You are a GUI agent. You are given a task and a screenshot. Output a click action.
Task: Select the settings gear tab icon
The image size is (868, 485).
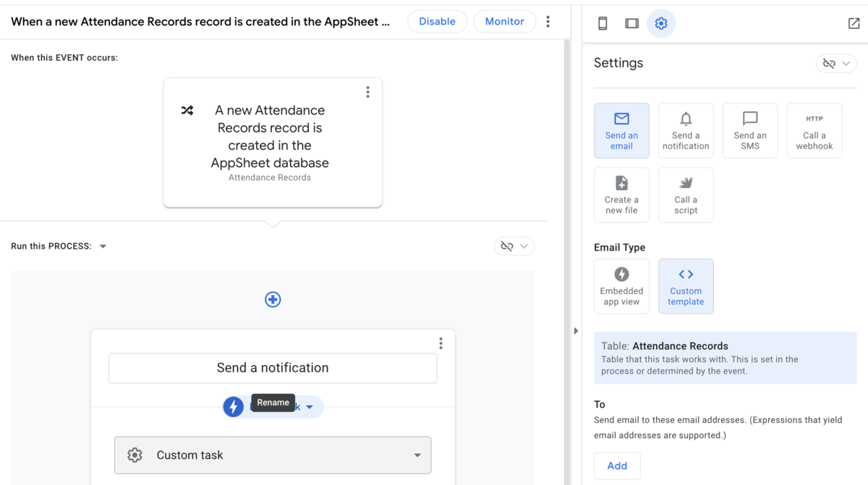coord(661,23)
